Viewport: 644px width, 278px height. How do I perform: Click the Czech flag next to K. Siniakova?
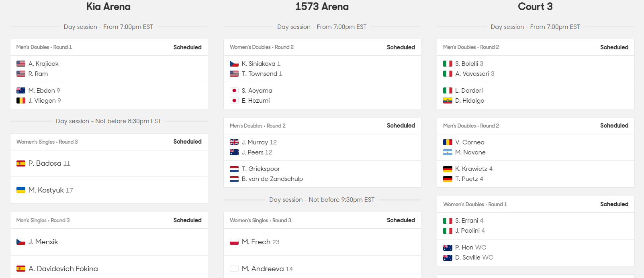click(234, 63)
